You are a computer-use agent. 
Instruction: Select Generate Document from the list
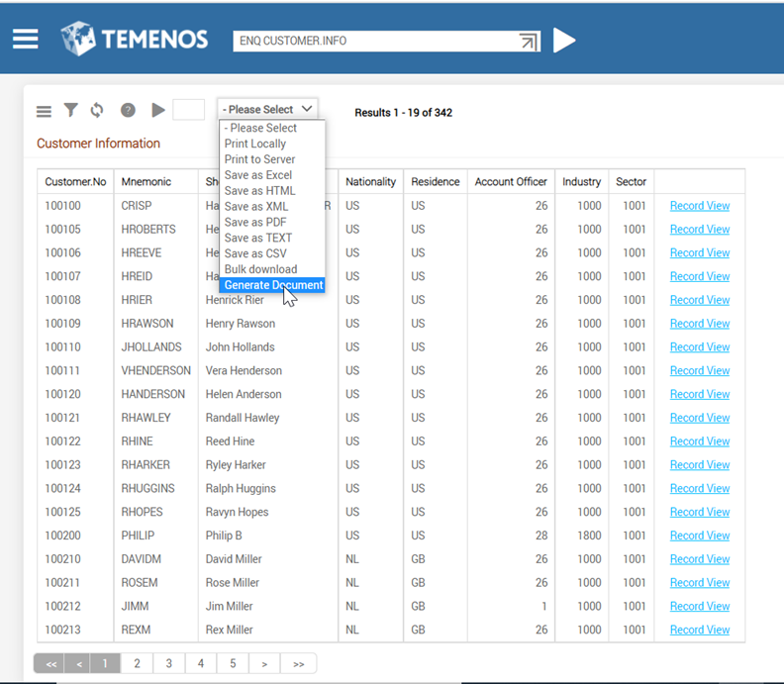pyautogui.click(x=273, y=285)
